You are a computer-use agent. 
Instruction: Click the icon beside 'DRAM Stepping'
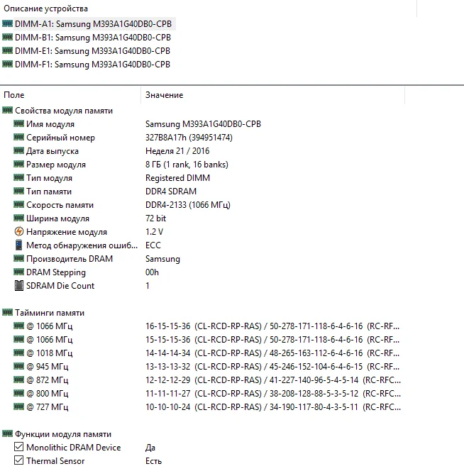point(18,272)
